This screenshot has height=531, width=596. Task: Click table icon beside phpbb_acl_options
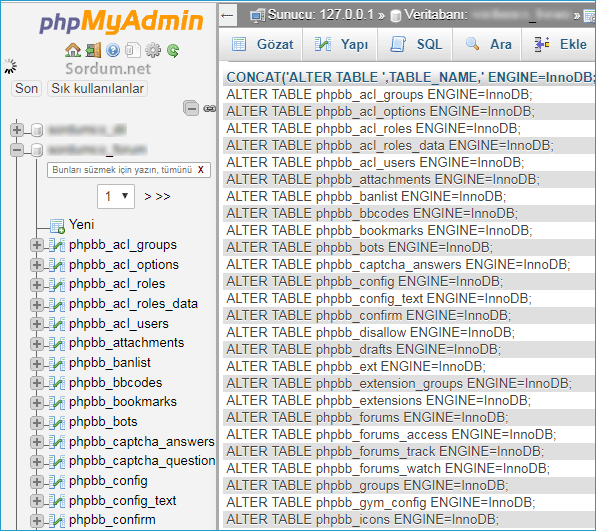57,265
